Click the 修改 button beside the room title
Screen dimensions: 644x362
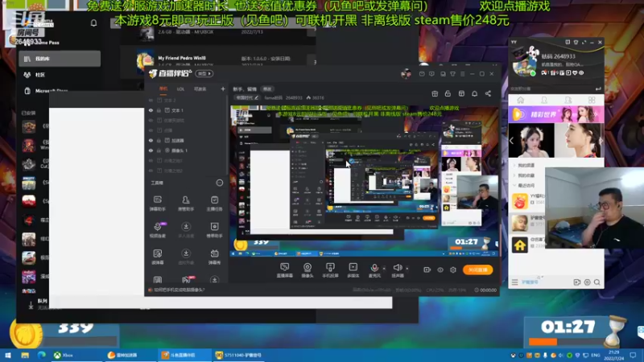point(267,88)
